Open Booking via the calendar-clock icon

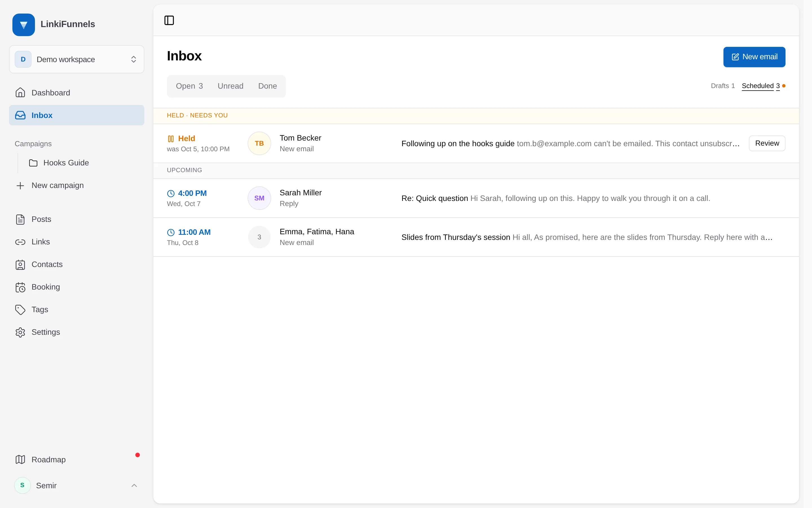(20, 287)
